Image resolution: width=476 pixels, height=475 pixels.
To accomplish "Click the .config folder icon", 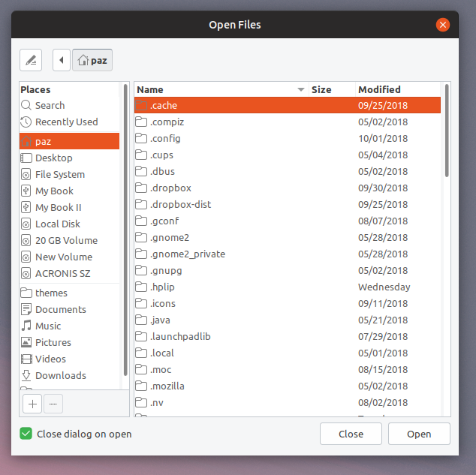I will [x=141, y=138].
